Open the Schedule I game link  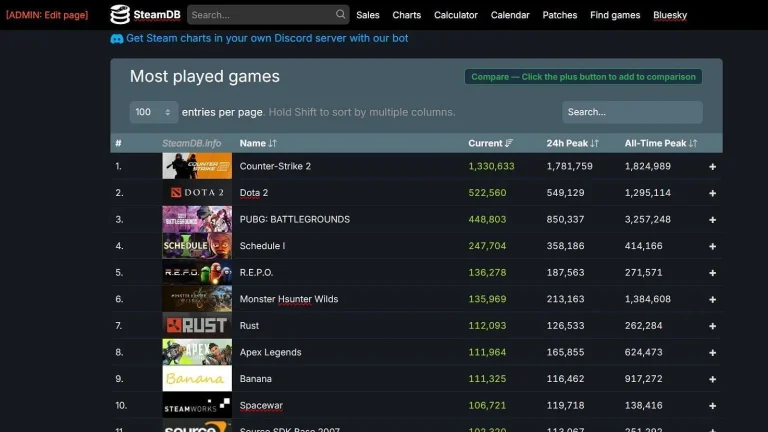[262, 246]
